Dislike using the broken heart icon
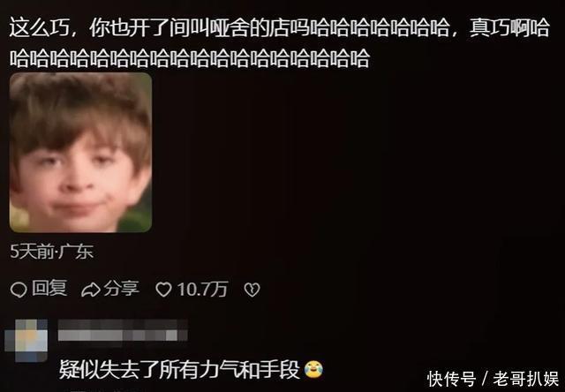Viewport: 565px width, 392px height. [x=252, y=290]
